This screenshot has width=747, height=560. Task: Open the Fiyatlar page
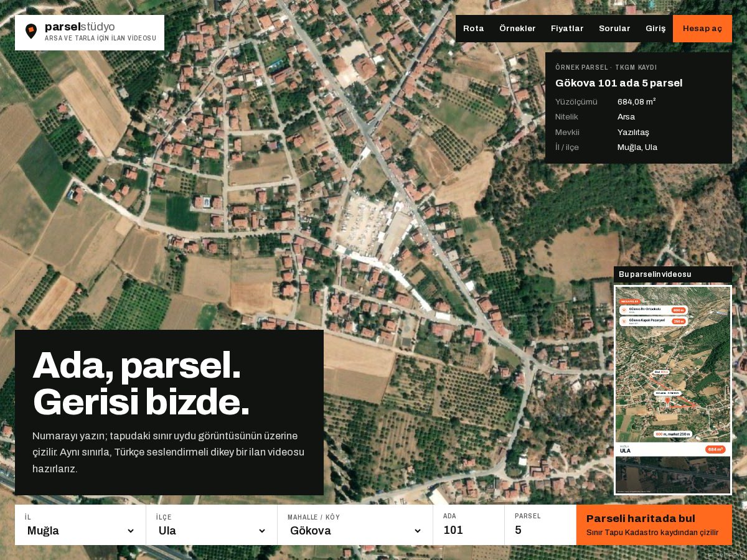[x=567, y=29]
